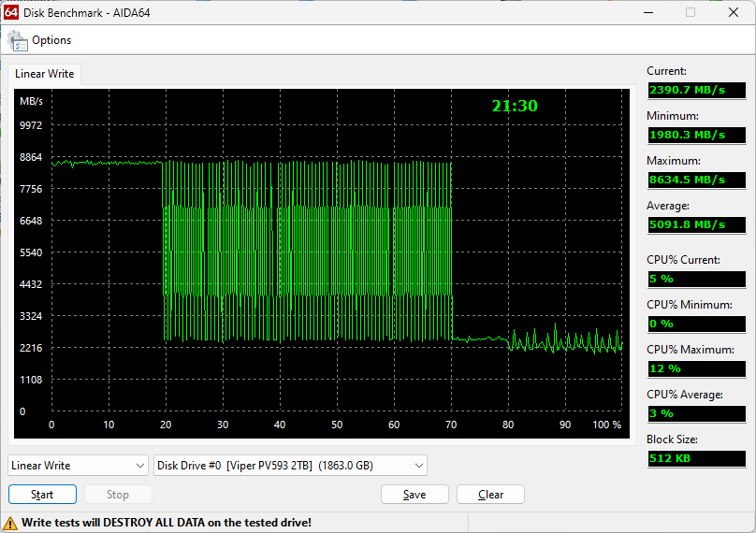Expand the Disk Drive #0 Viper PV593 selector

point(290,466)
